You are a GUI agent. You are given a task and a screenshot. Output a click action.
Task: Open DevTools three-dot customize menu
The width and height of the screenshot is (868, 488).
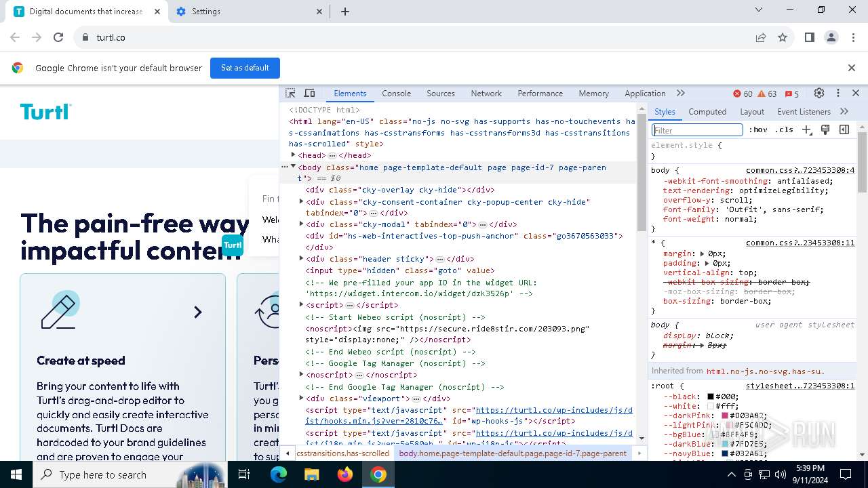coord(838,94)
